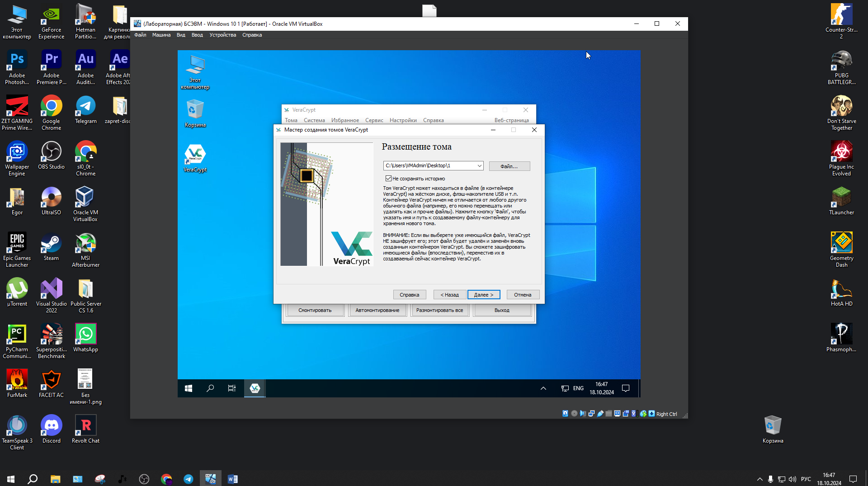This screenshot has height=486, width=868.
Task: Open VirtualBox 'Ввод' menu
Action: tap(197, 35)
